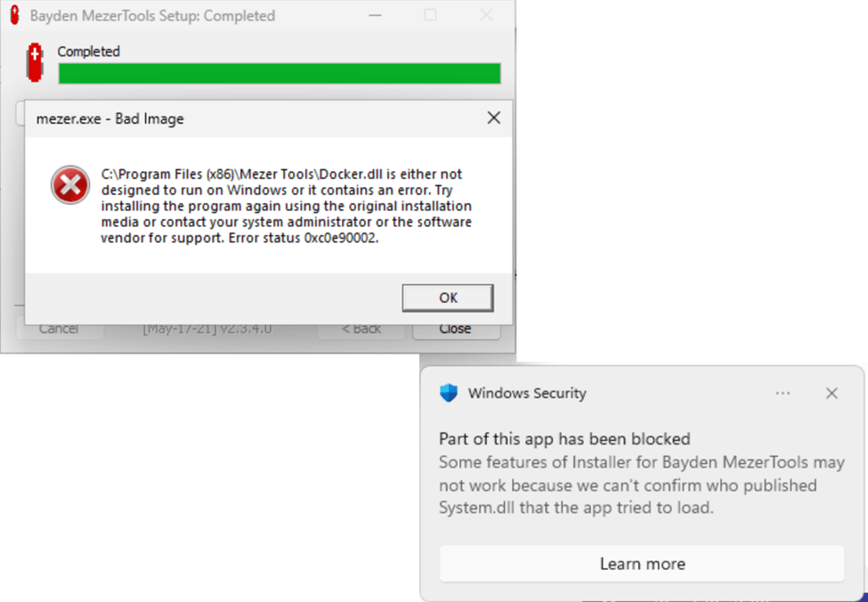The image size is (868, 602).
Task: Click the System.dll notification description text
Action: (x=642, y=484)
